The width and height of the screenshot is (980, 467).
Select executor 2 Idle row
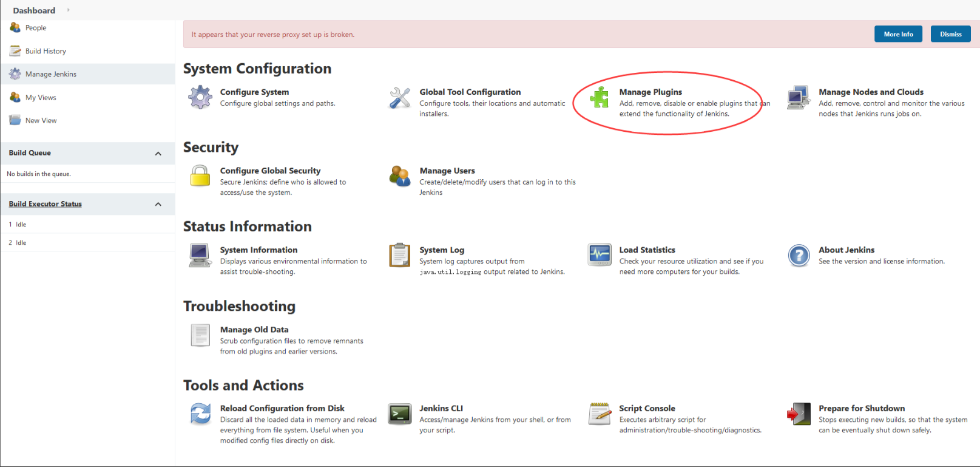(87, 243)
